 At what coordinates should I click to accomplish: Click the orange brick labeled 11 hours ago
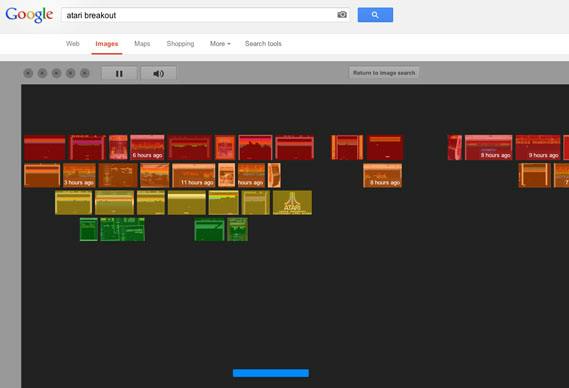pos(194,175)
